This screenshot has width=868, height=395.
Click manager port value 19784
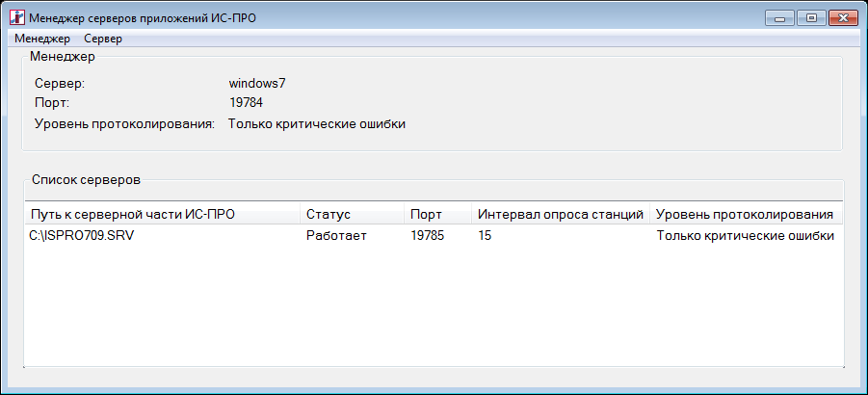(x=246, y=103)
